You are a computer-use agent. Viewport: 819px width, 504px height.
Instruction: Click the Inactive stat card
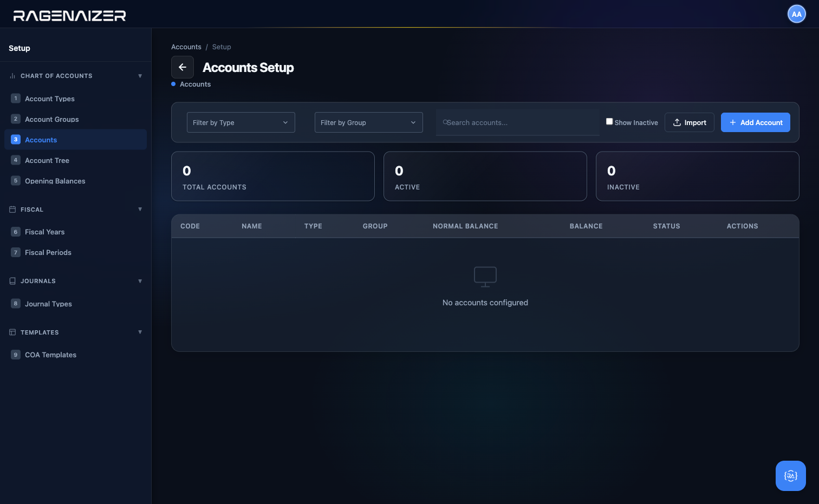698,176
